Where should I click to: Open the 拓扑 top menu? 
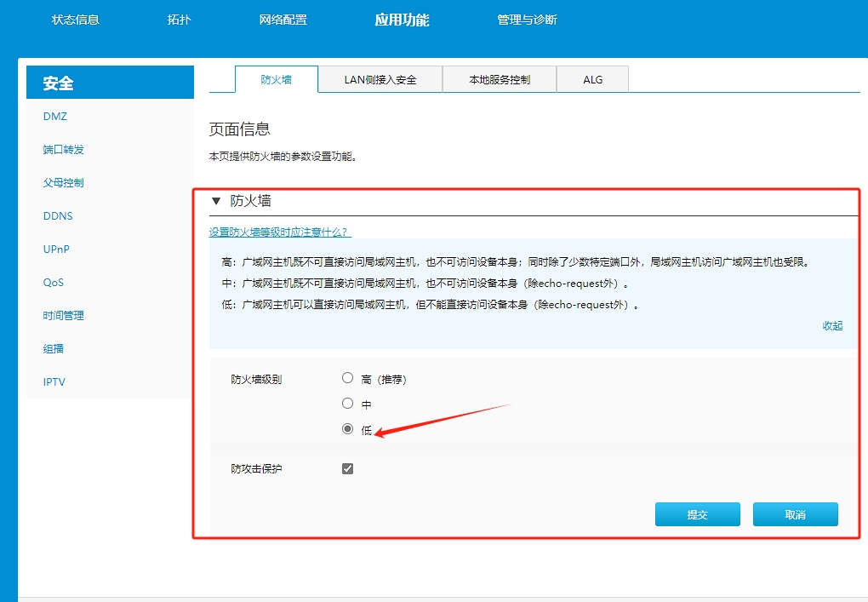click(179, 20)
